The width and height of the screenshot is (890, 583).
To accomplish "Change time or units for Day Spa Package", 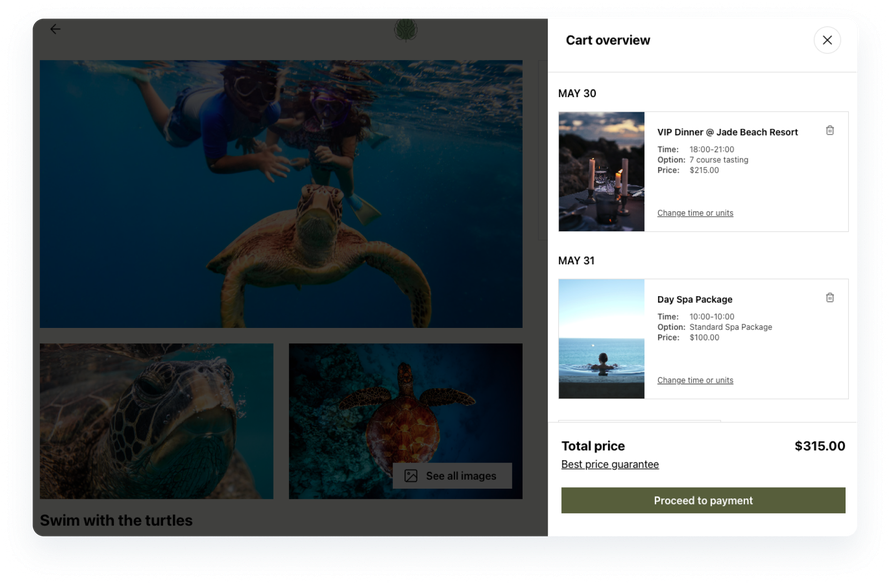I will 695,380.
